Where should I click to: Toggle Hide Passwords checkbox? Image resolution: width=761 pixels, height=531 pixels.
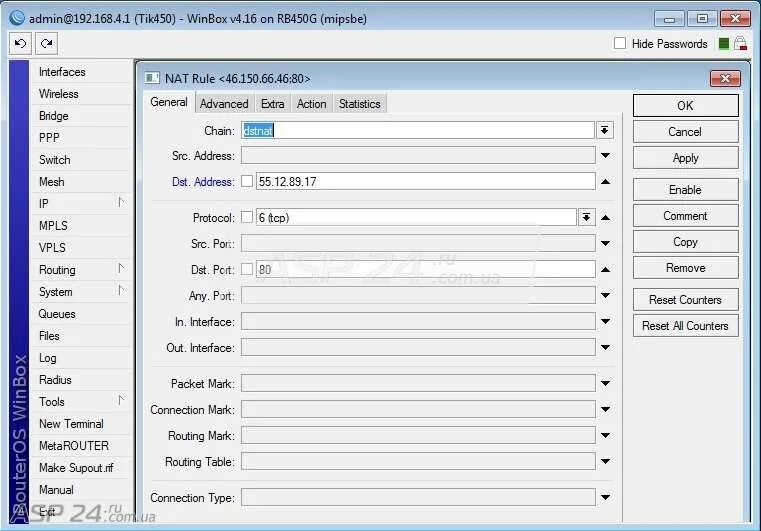pos(620,43)
